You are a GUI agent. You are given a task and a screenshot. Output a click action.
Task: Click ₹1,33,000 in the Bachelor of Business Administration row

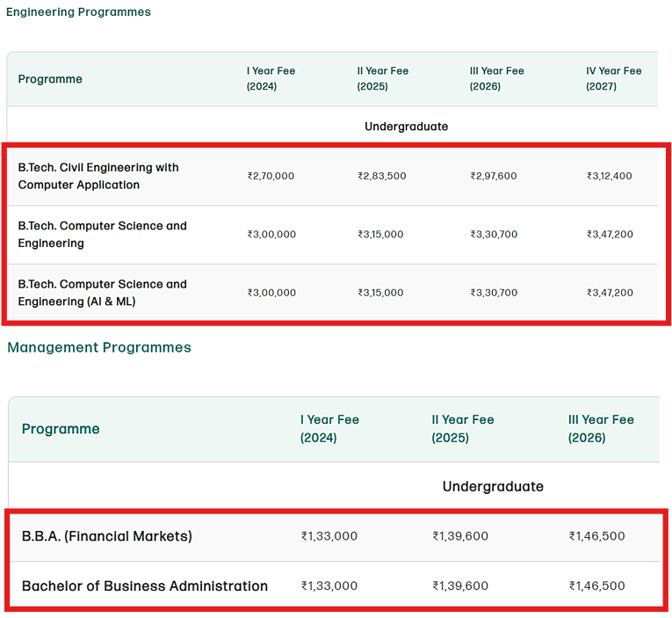click(x=329, y=585)
